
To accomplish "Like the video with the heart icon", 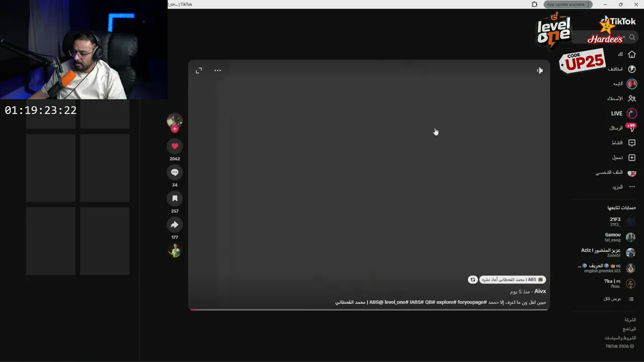I will click(x=175, y=146).
